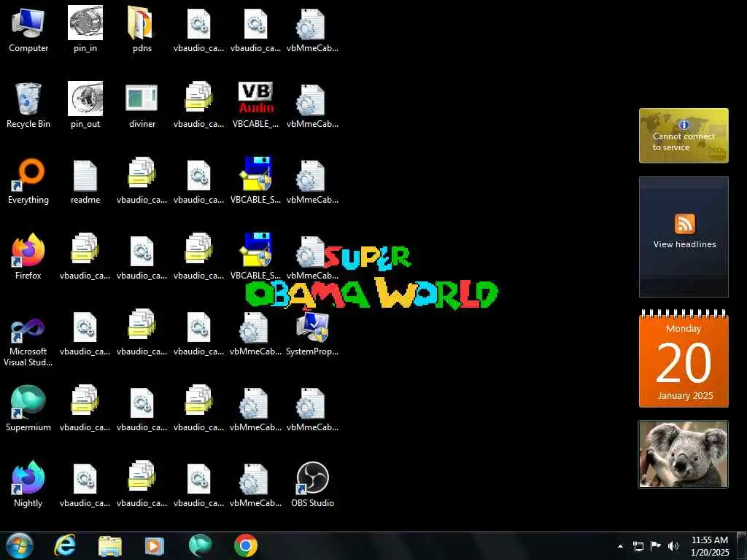The image size is (747, 560).
Task: Click the weather gadget "Cannot connect to service"
Action: [x=684, y=136]
